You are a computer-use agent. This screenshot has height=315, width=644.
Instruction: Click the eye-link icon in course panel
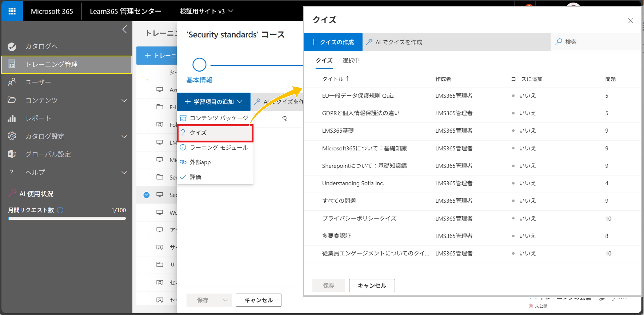click(x=285, y=119)
